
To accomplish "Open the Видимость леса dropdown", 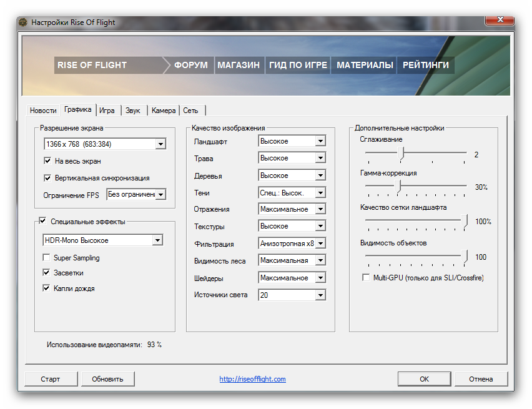I will (x=292, y=260).
